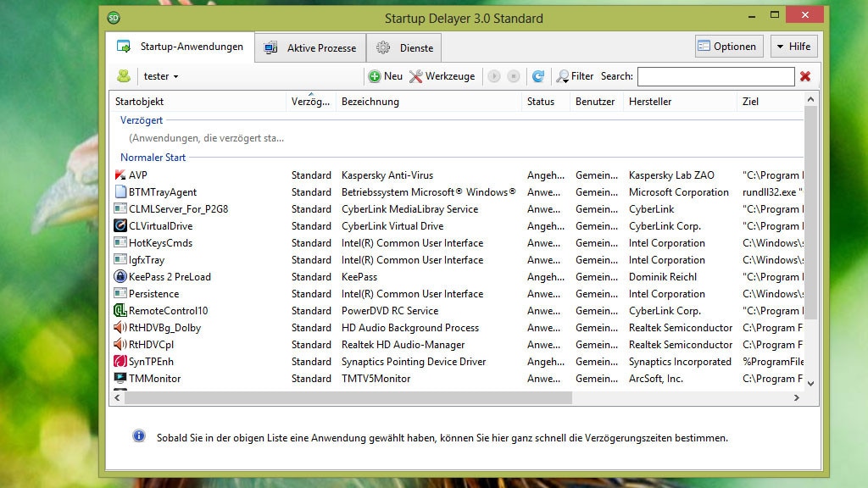868x488 pixels.
Task: Collapse the Normaler Start group header
Action: pos(153,157)
